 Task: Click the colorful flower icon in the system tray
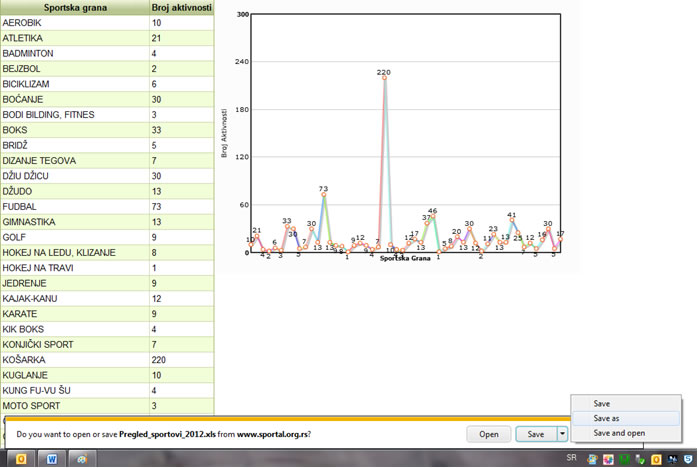[608, 459]
